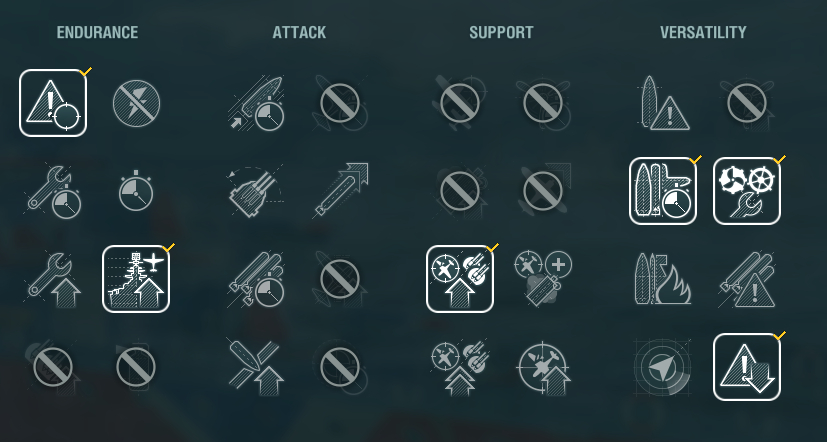
Task: Select the rotating gun turret skill
Action: click(256, 191)
